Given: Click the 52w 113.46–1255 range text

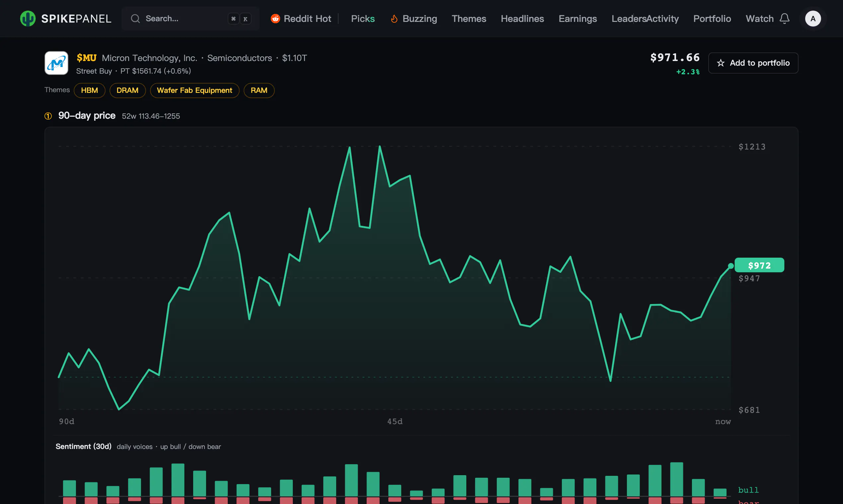Looking at the screenshot, I should click(151, 116).
